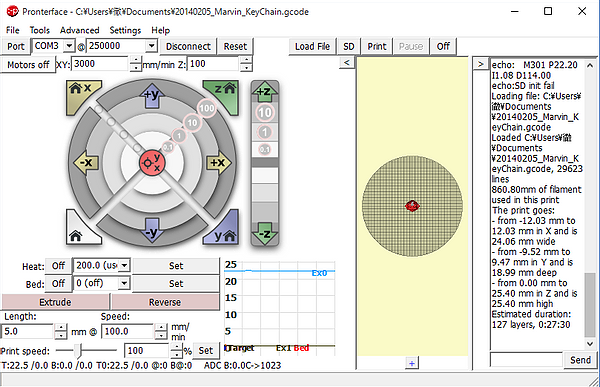Screen dimensions: 600x387
Task: Move Z up with +Z arrow
Action: coord(265,91)
